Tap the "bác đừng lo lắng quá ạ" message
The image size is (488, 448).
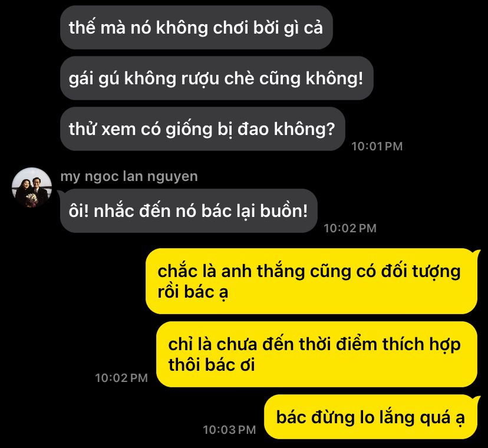(x=371, y=417)
